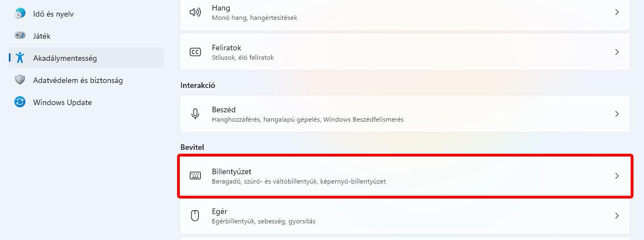Viewport: 644px width, 240px height.
Task: Select the Játék label in the sidebar
Action: pyautogui.click(x=42, y=36)
